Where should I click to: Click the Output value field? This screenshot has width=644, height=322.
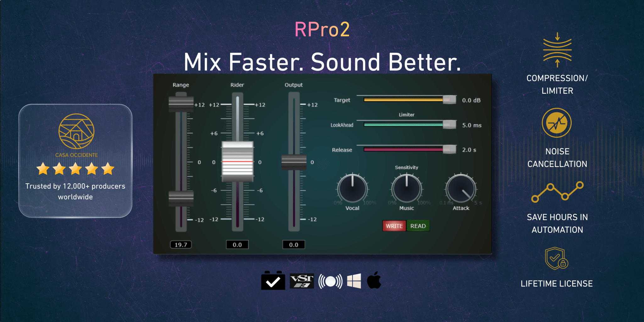click(x=294, y=245)
